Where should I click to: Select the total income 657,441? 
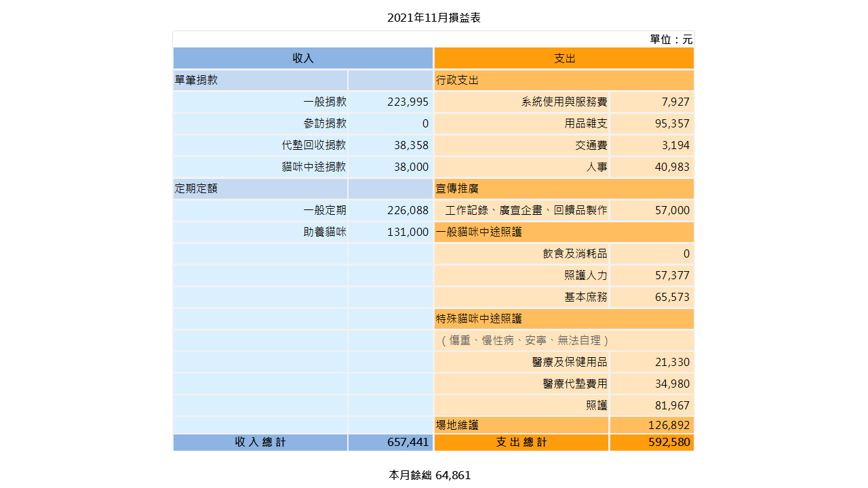click(x=408, y=442)
